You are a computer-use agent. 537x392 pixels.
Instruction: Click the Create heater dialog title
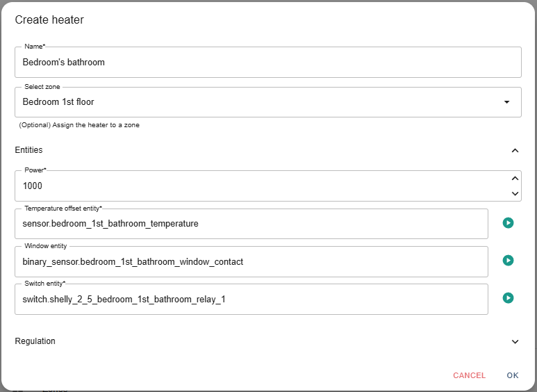click(49, 20)
